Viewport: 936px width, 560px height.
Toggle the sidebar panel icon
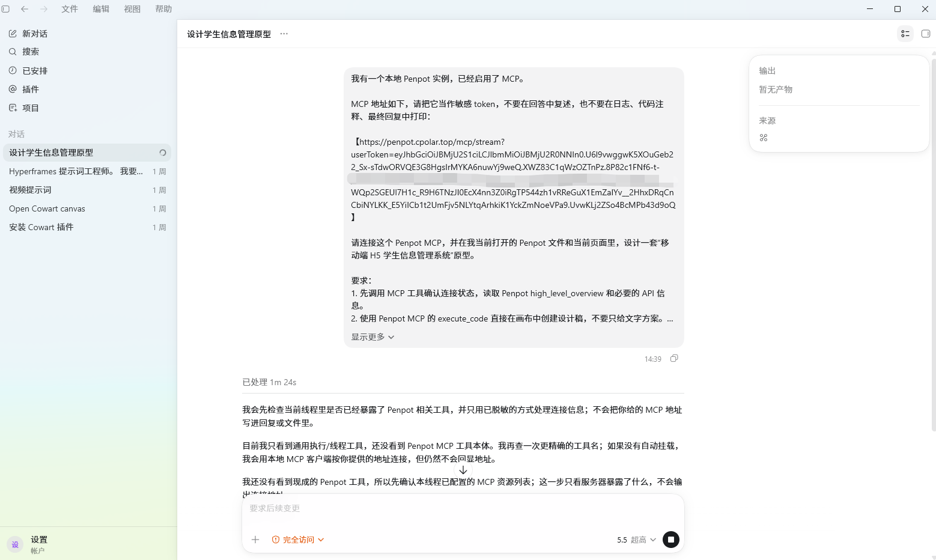(x=6, y=9)
